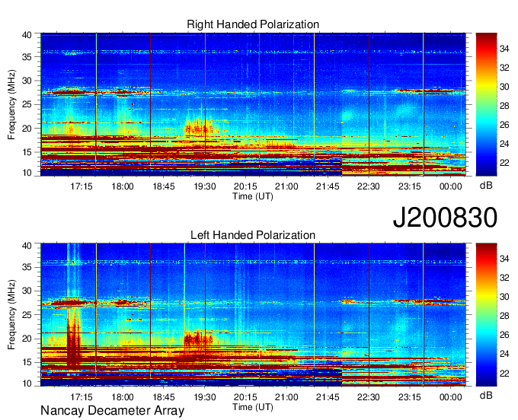Click the 40 MHz frequency tick, Left Handed plot
Image resolution: width=518 pixels, height=420 pixels.
[27, 245]
